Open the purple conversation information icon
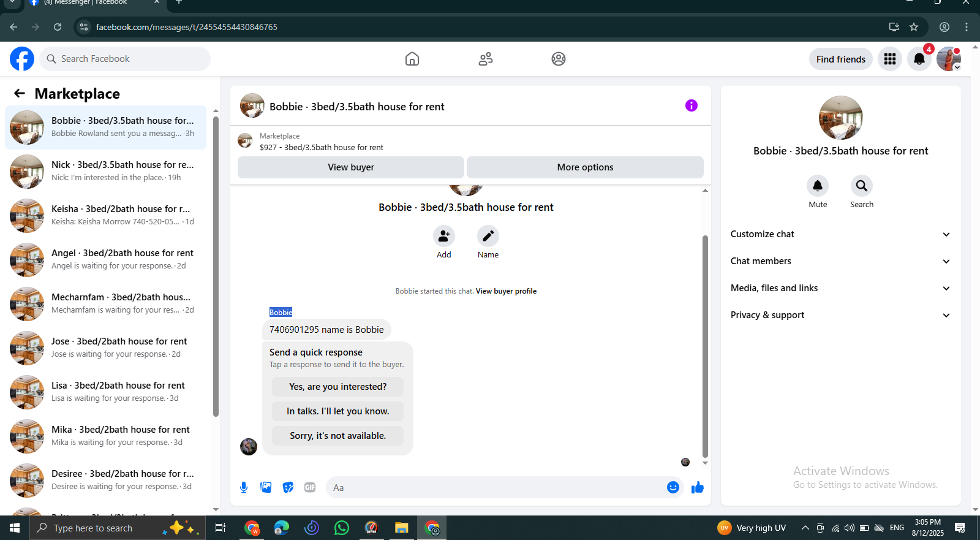Viewport: 980px width, 540px height. pos(692,105)
